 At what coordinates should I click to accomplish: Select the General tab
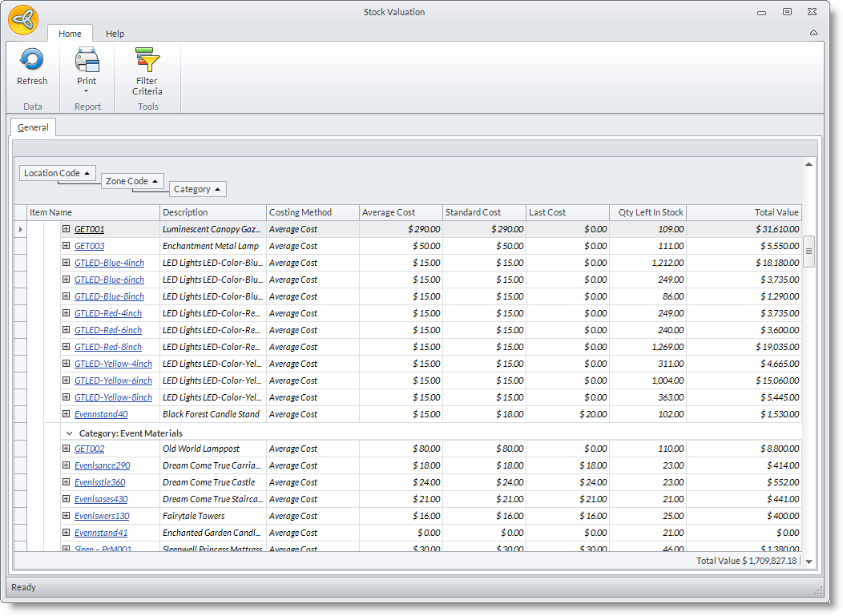[x=33, y=127]
